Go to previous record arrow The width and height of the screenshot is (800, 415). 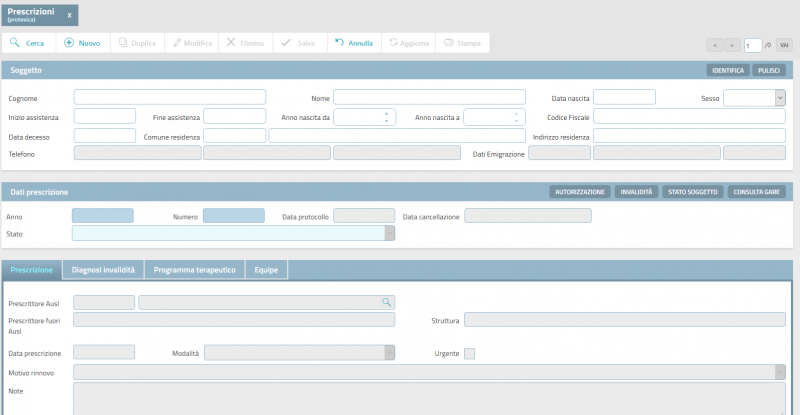click(x=715, y=45)
